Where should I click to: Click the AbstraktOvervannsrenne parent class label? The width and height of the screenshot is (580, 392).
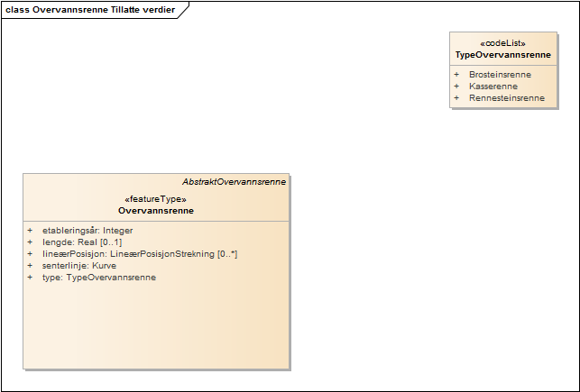click(234, 181)
